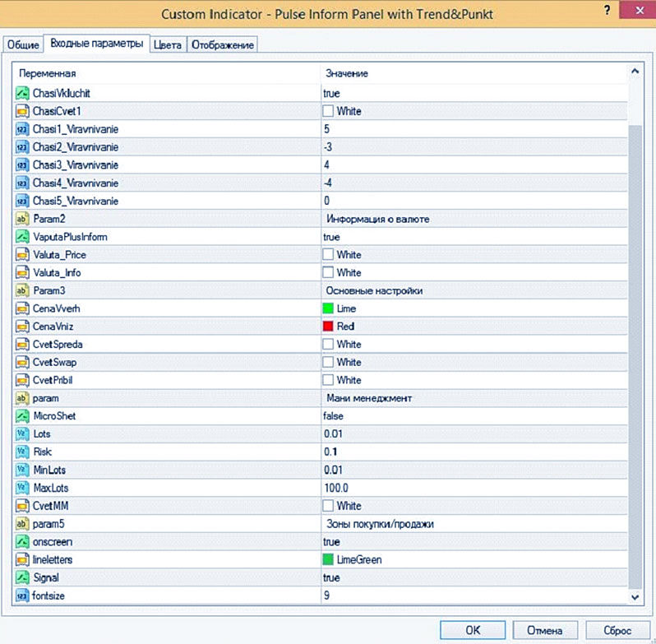Click the Red swatch for CenaVniz

328,327
